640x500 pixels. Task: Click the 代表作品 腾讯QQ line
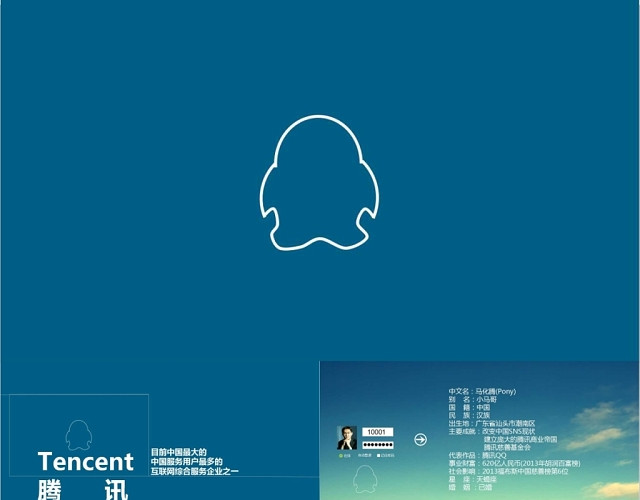[478, 456]
